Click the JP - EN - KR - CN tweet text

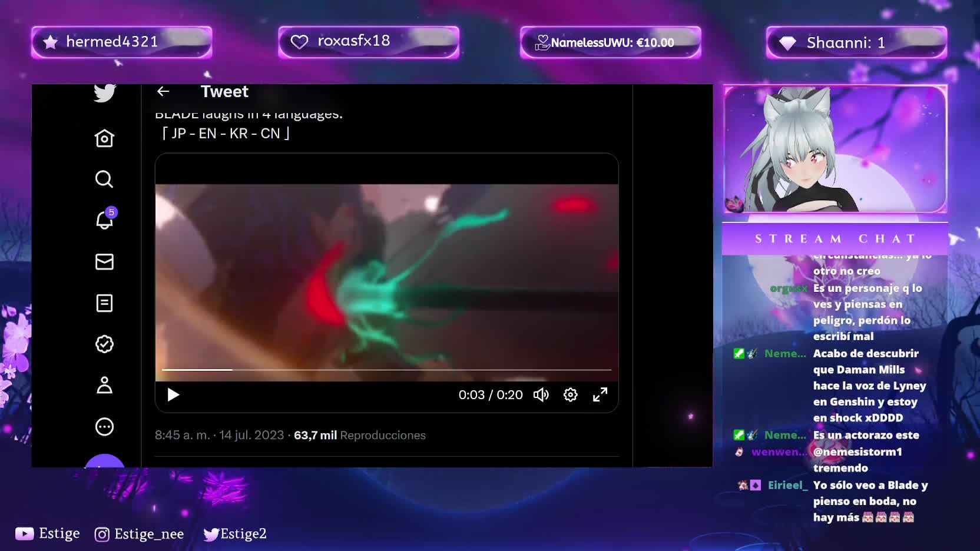point(226,134)
